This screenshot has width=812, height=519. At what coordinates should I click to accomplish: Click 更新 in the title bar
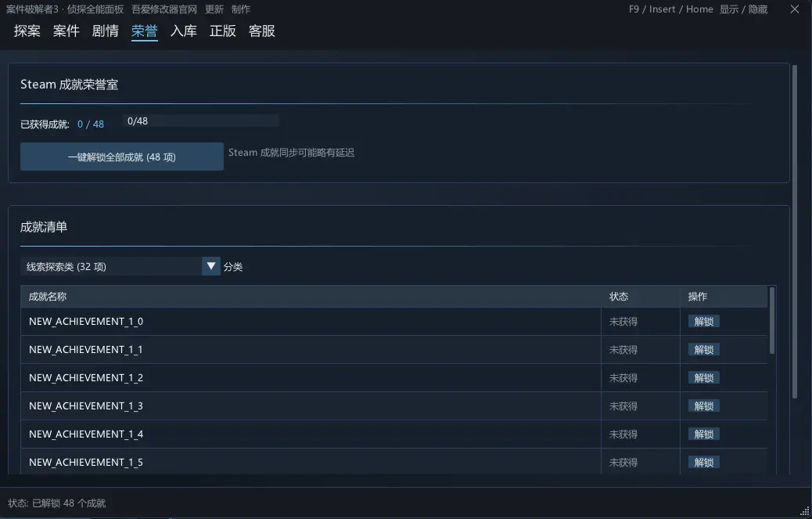coord(214,9)
